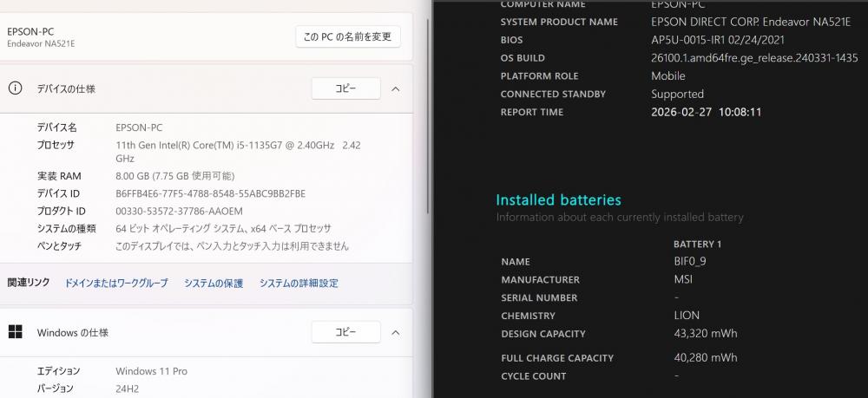Click the Installed batteries heading
This screenshot has width=868, height=398.
pos(558,200)
